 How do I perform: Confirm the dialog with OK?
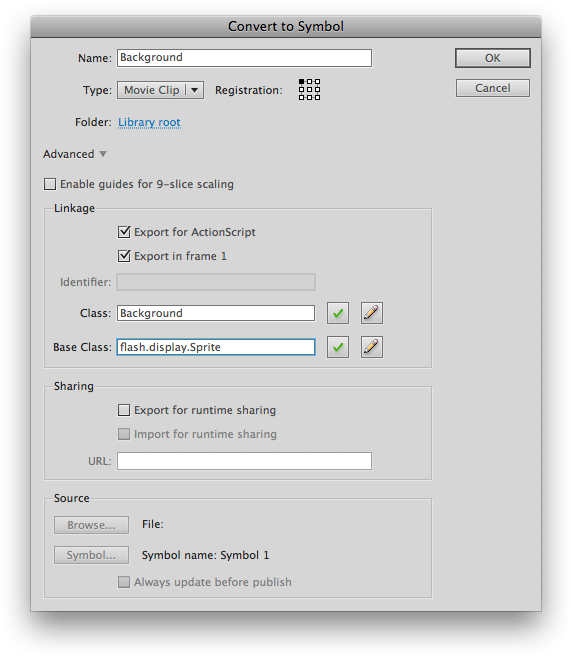493,58
